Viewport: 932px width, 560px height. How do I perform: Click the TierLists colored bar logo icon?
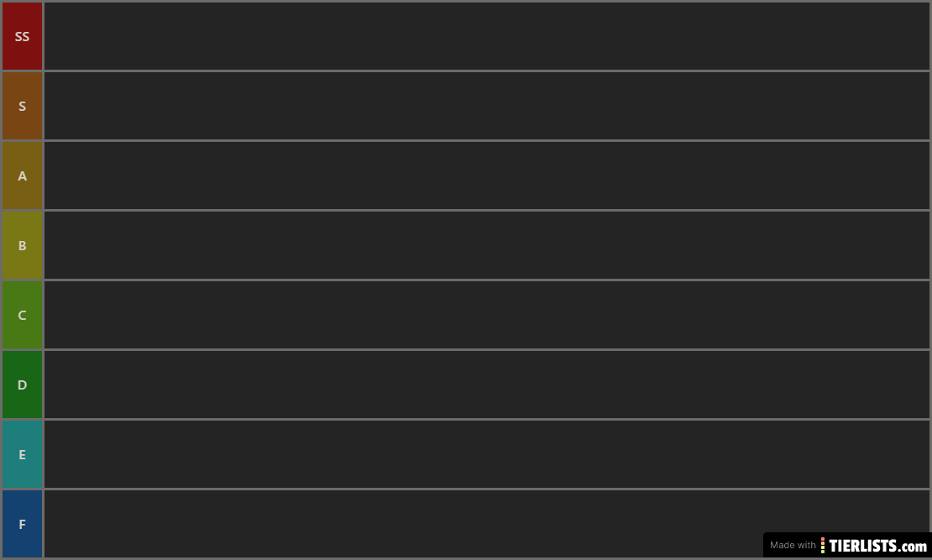tap(823, 545)
